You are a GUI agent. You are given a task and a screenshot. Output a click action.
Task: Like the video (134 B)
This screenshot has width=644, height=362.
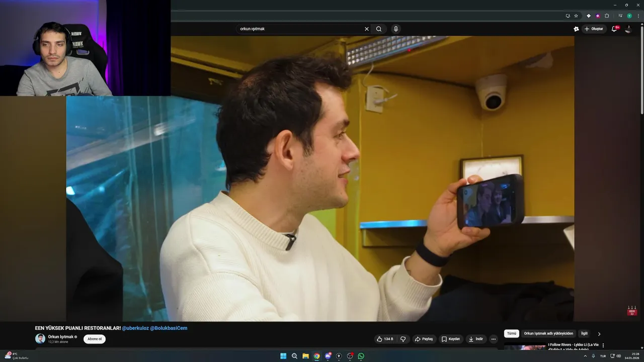(385, 339)
